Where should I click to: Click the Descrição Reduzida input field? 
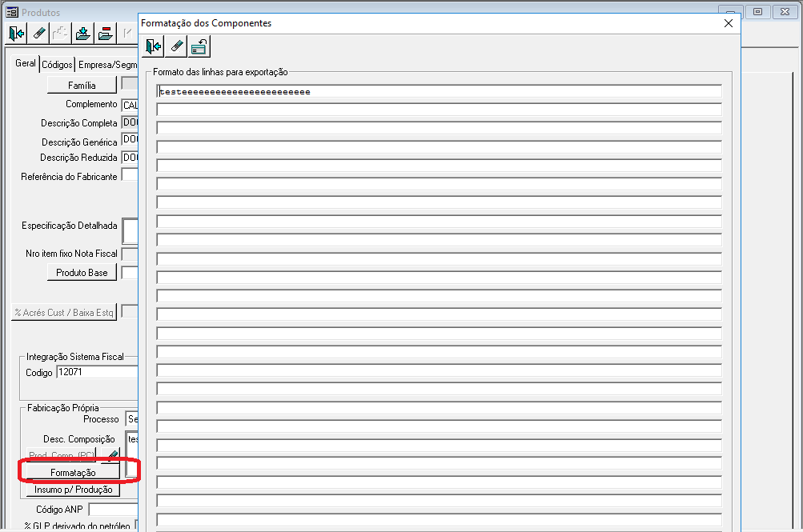pyautogui.click(x=130, y=158)
